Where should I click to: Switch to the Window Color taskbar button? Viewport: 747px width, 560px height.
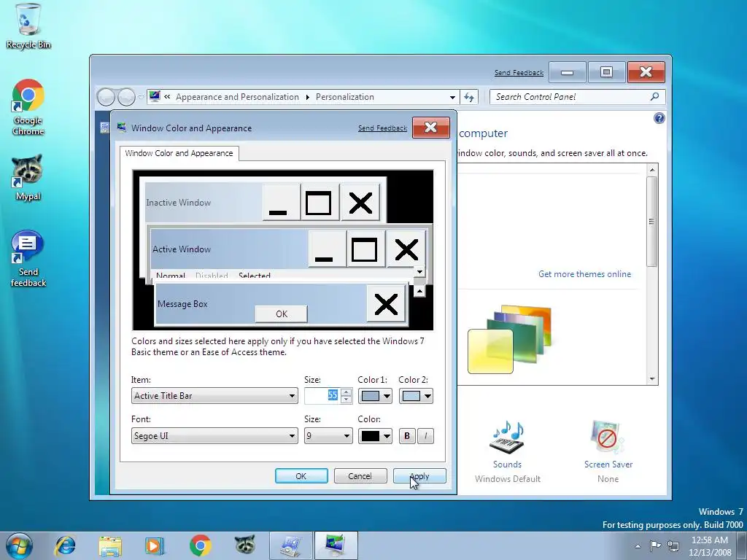[336, 545]
